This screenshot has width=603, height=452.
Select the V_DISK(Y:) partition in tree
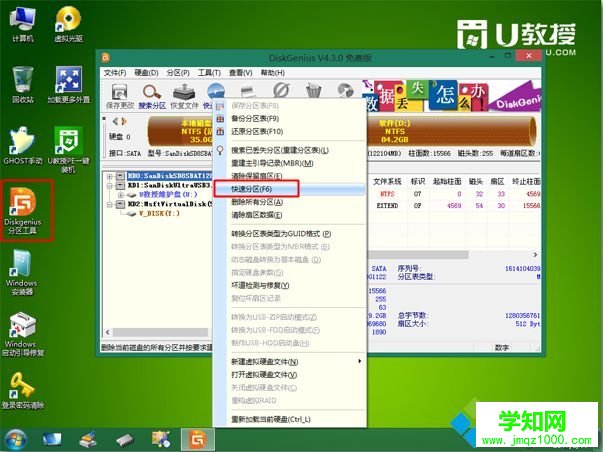pyautogui.click(x=162, y=214)
